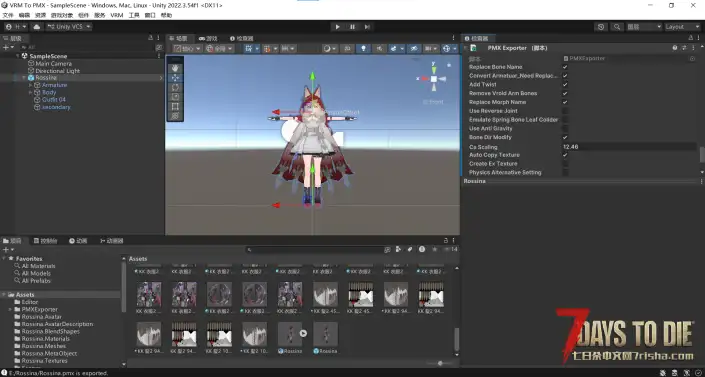Open the Hierarchy create plus dropdown
705x377 pixels.
click(8, 47)
